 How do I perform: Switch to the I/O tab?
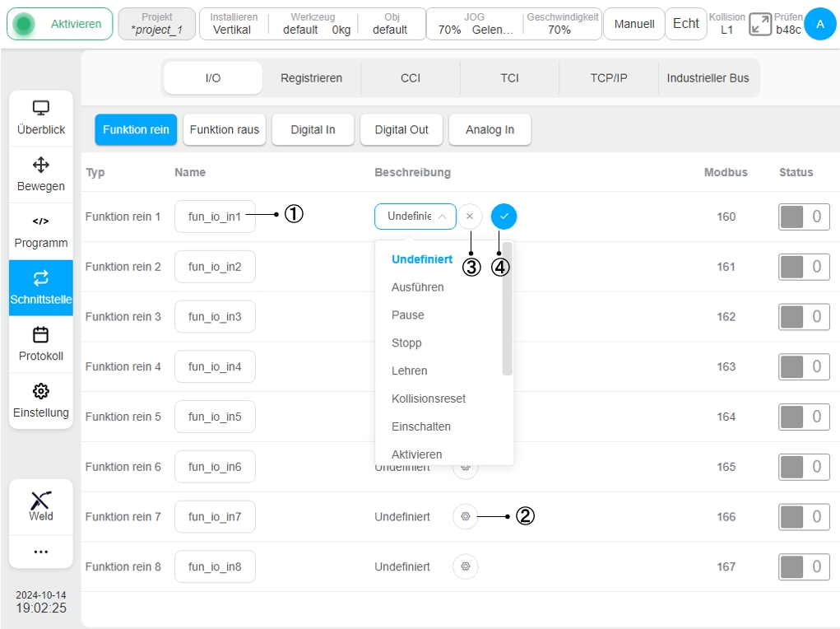(x=213, y=77)
